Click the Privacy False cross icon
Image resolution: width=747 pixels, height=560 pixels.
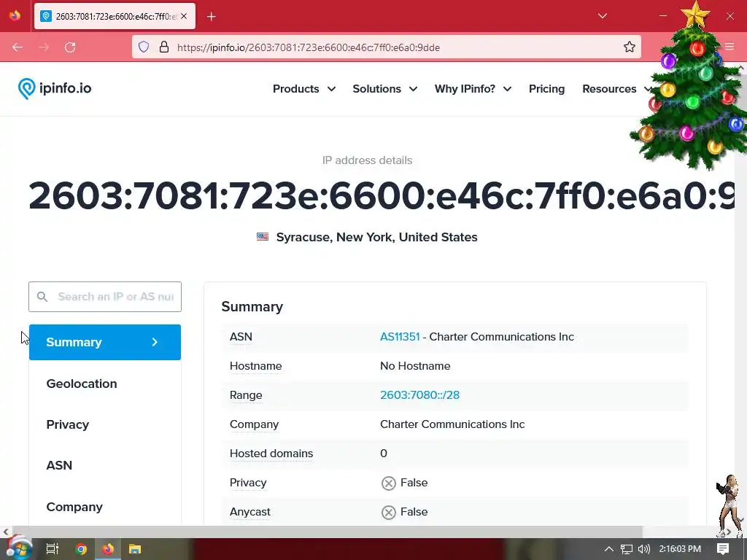click(x=388, y=483)
